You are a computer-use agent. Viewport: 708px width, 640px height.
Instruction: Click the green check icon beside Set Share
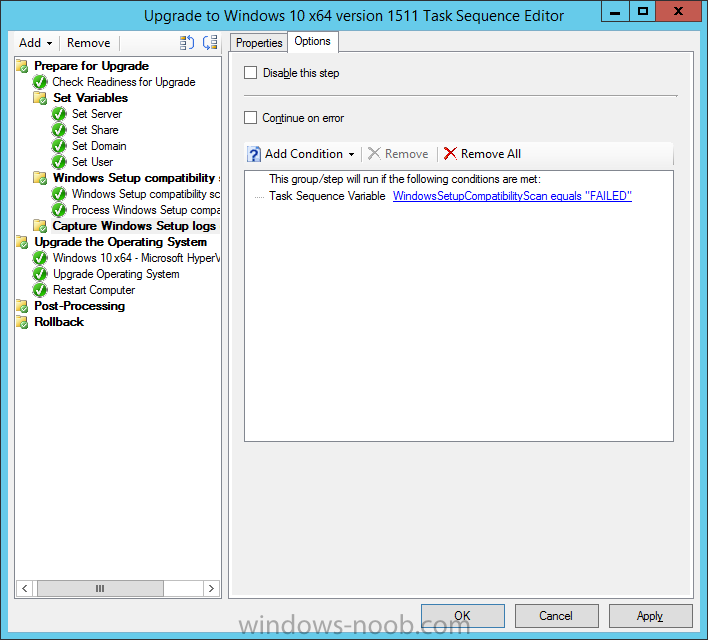coord(59,130)
